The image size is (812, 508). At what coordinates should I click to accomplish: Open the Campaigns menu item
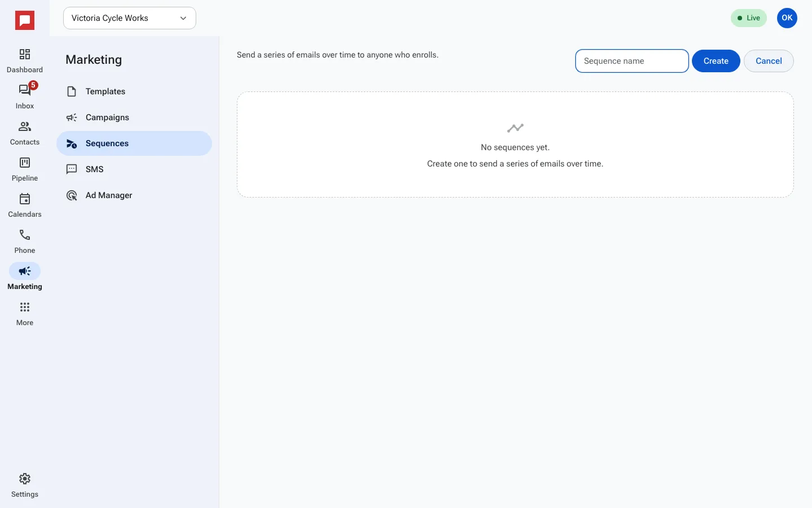tap(134, 117)
